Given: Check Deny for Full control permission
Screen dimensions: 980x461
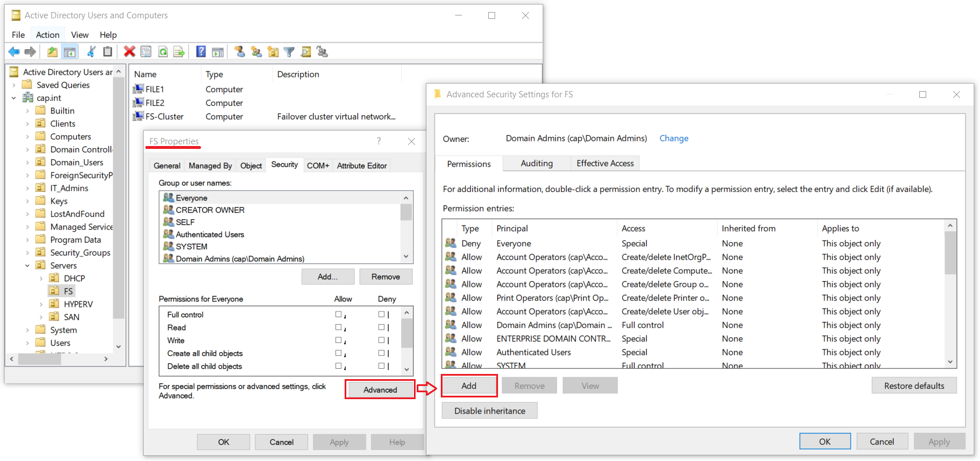Looking at the screenshot, I should point(381,314).
